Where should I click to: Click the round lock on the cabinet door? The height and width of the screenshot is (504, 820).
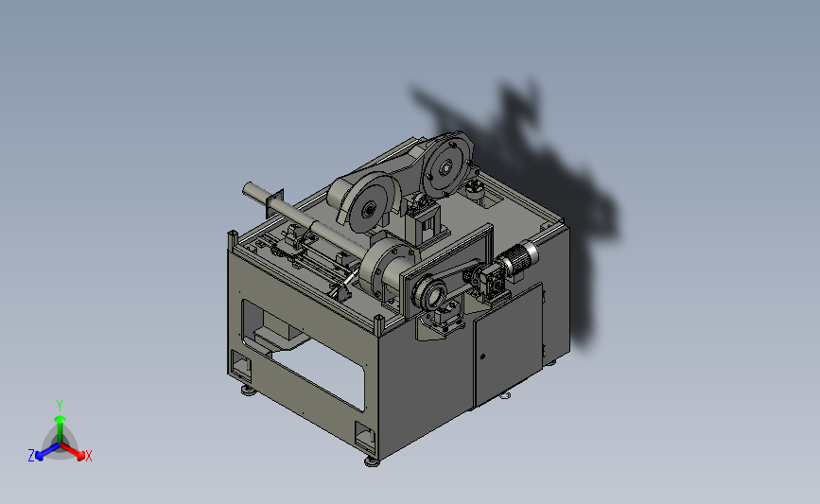tap(482, 356)
